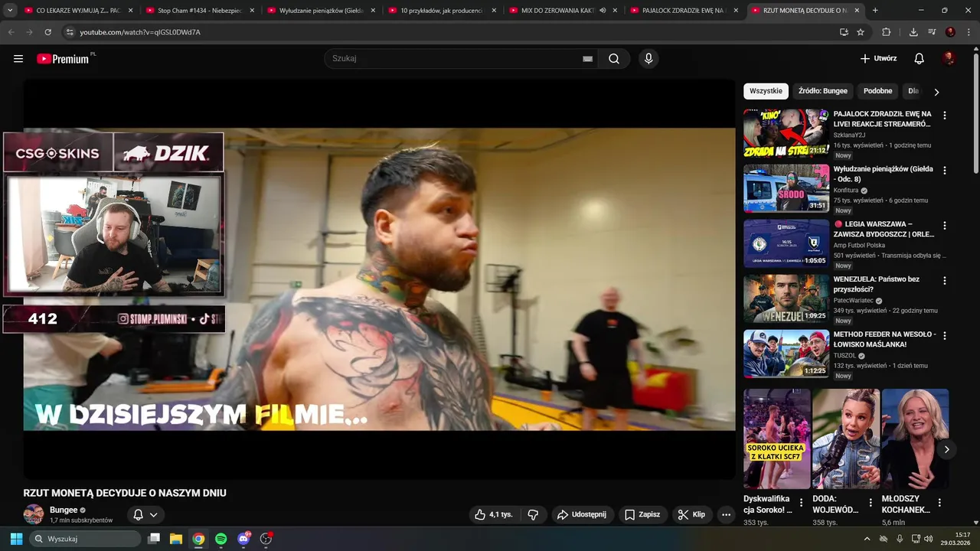Open a new Chrome tab
980x551 pixels.
[x=875, y=11]
